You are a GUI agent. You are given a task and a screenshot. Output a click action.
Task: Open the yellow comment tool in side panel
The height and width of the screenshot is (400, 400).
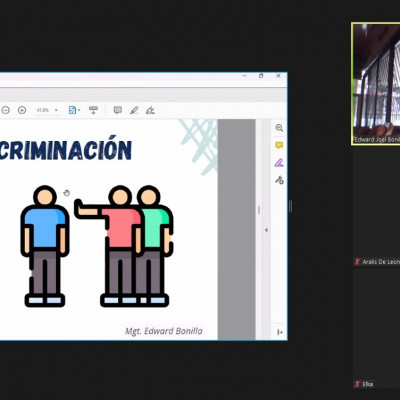tap(279, 145)
